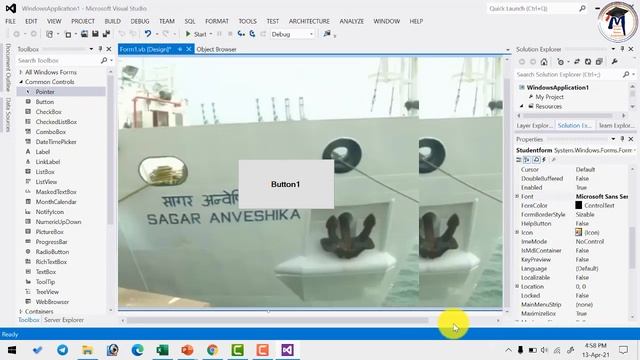This screenshot has height=360, width=640.
Task: Open the BUILD menu
Action: click(113, 21)
